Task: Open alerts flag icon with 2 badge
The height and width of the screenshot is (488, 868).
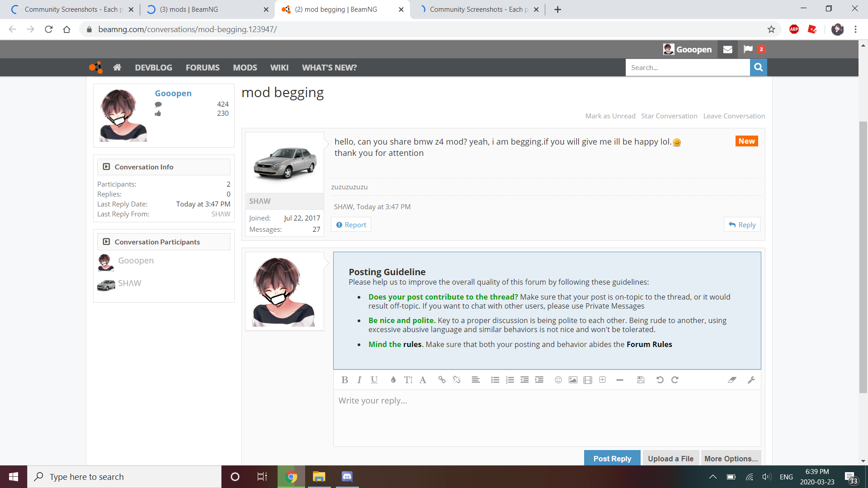Action: click(754, 49)
